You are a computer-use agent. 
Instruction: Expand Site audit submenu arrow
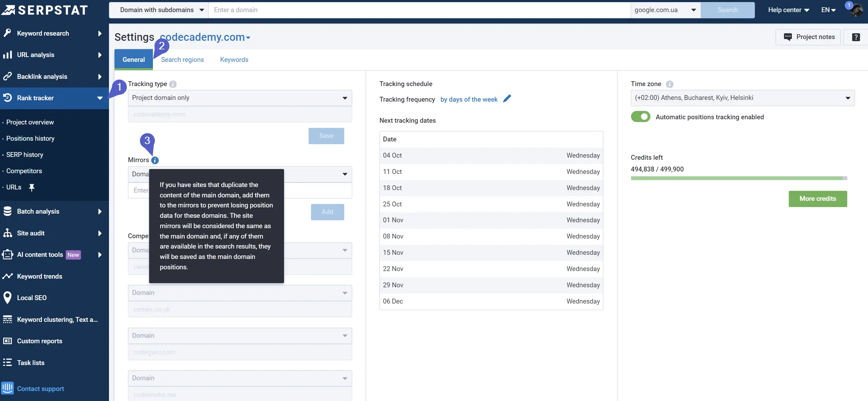click(x=100, y=233)
